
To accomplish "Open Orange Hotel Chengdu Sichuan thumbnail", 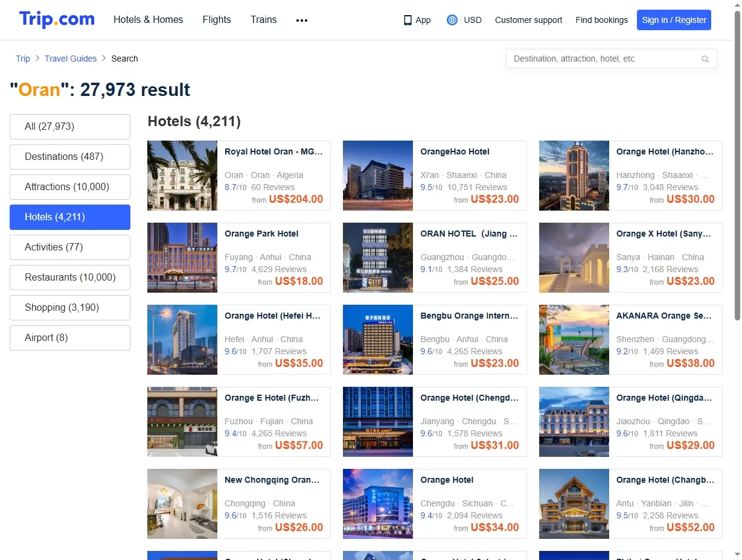I will point(378,504).
